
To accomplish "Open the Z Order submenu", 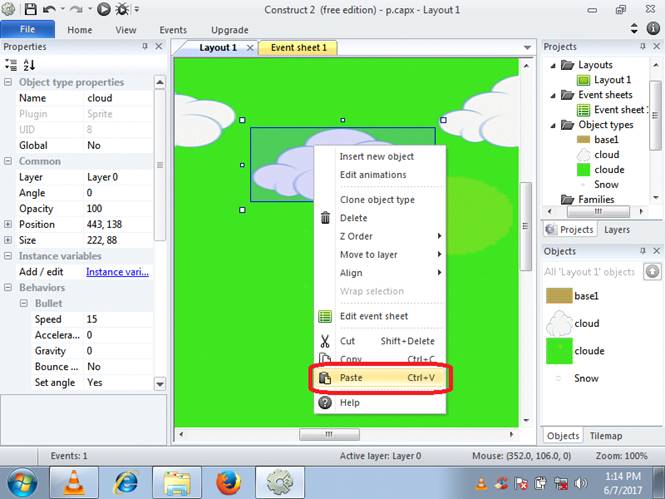I will tap(380, 236).
